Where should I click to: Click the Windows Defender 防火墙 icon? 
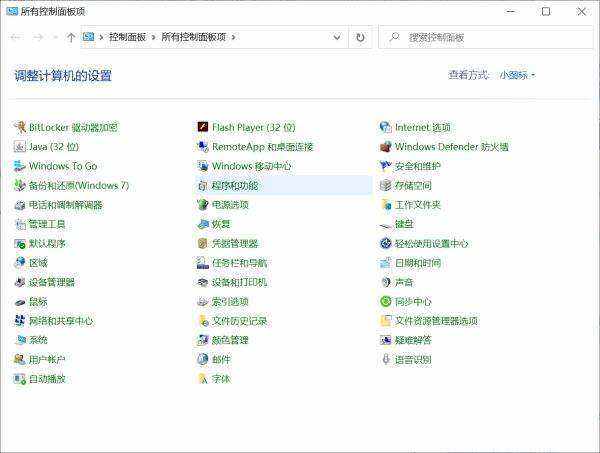coord(385,147)
